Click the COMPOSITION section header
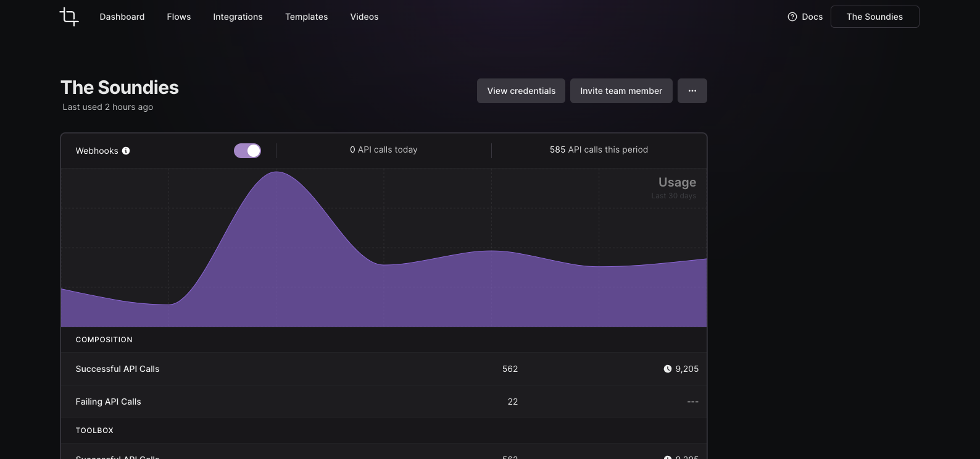 click(104, 340)
